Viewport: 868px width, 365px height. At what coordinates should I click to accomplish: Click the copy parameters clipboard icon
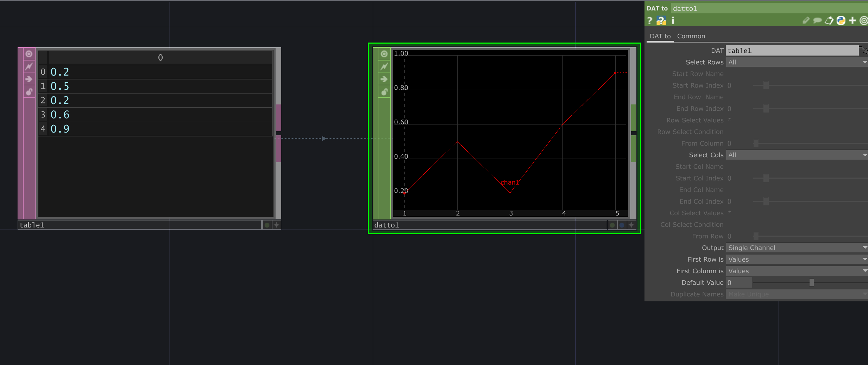point(829,20)
